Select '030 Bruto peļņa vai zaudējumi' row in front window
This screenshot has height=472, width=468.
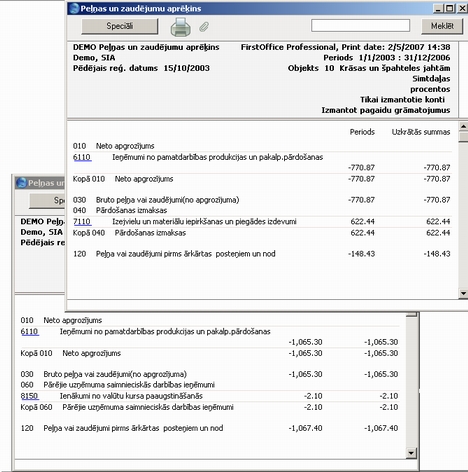tap(262, 200)
